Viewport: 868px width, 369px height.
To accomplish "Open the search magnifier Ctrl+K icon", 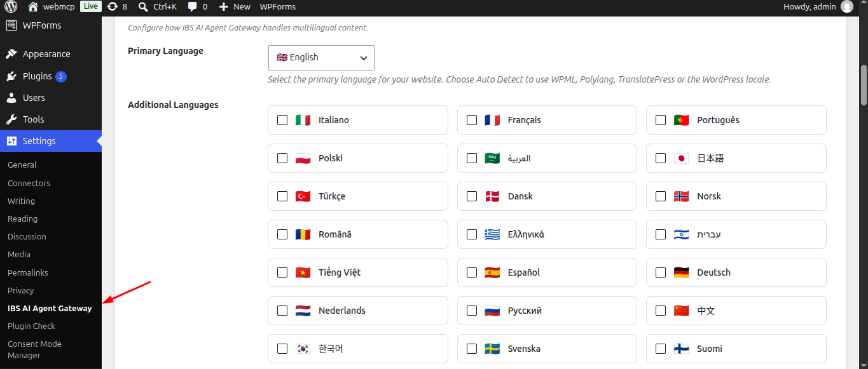I will pyautogui.click(x=143, y=6).
